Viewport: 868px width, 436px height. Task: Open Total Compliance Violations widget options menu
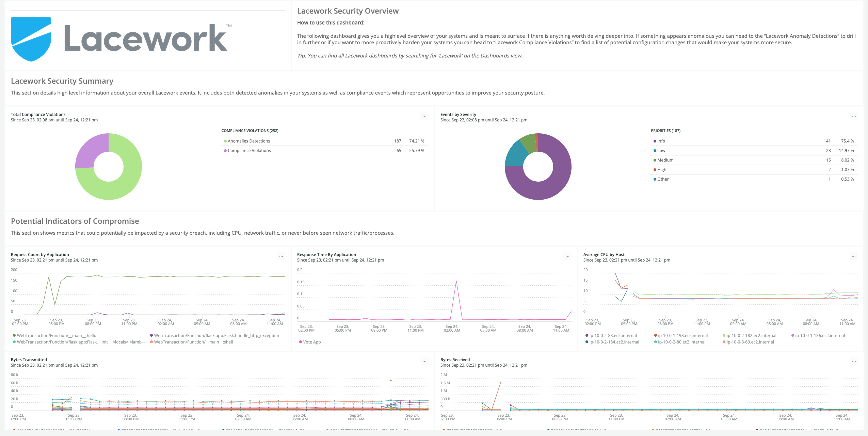424,116
